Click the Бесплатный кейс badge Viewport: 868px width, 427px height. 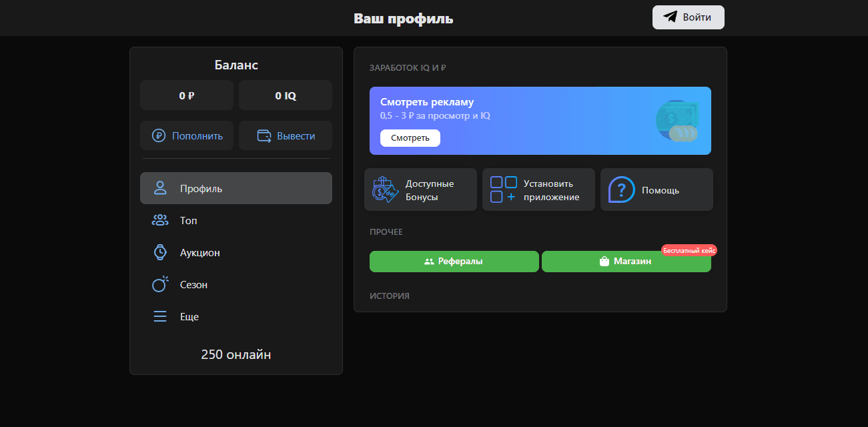(x=690, y=250)
